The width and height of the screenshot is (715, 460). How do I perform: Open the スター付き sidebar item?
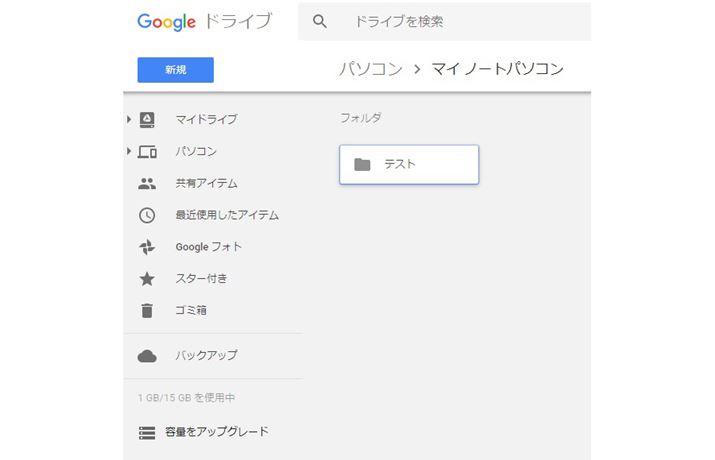point(201,279)
